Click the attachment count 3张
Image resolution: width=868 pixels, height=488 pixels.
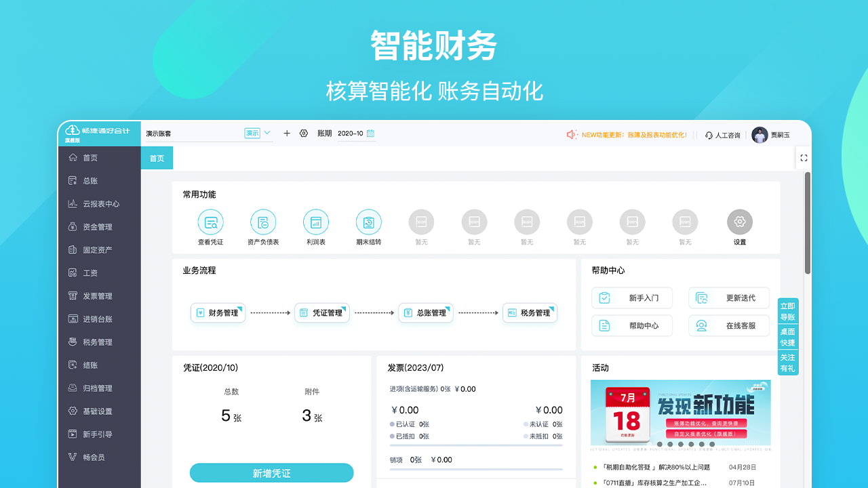[312, 416]
